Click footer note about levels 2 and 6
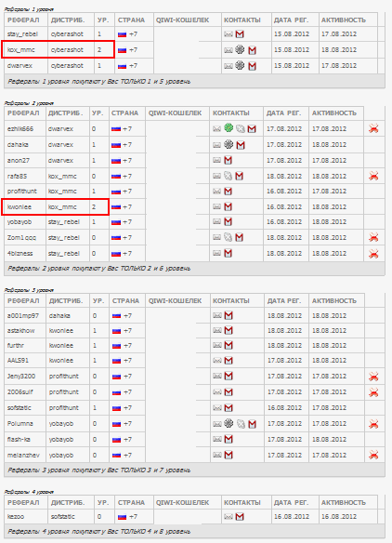 (99, 269)
